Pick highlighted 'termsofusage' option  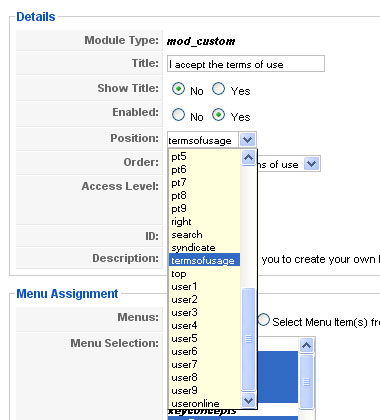(x=204, y=260)
